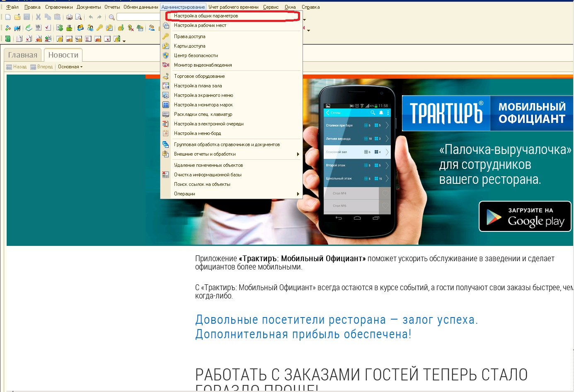Image resolution: width=574 pixels, height=392 pixels.
Task: Click the Cut scissors icon
Action: point(38,17)
